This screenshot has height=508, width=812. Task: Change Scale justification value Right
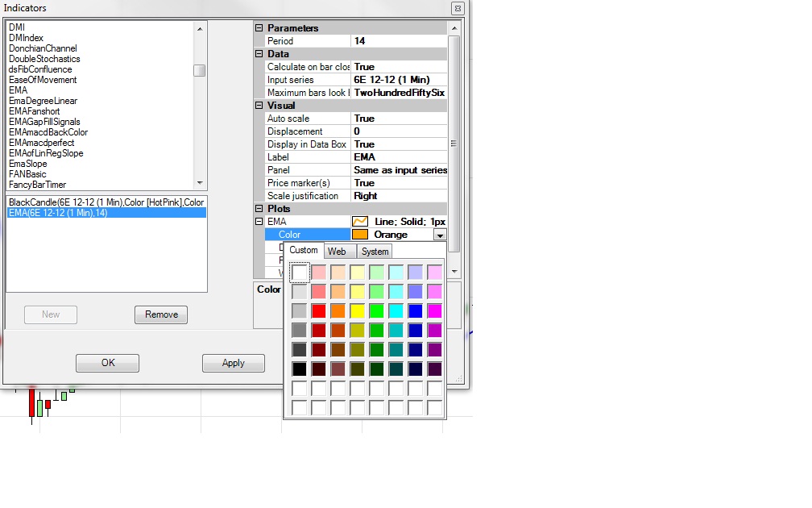point(399,196)
